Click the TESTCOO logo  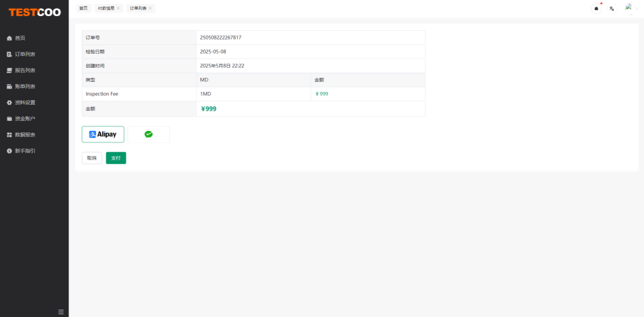(x=34, y=12)
